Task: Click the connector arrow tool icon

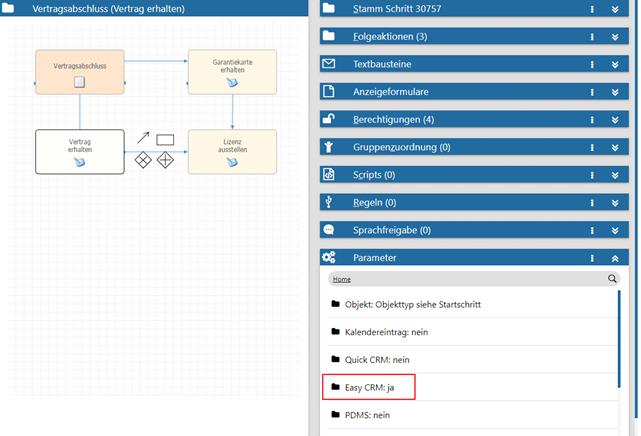Action: point(143,138)
